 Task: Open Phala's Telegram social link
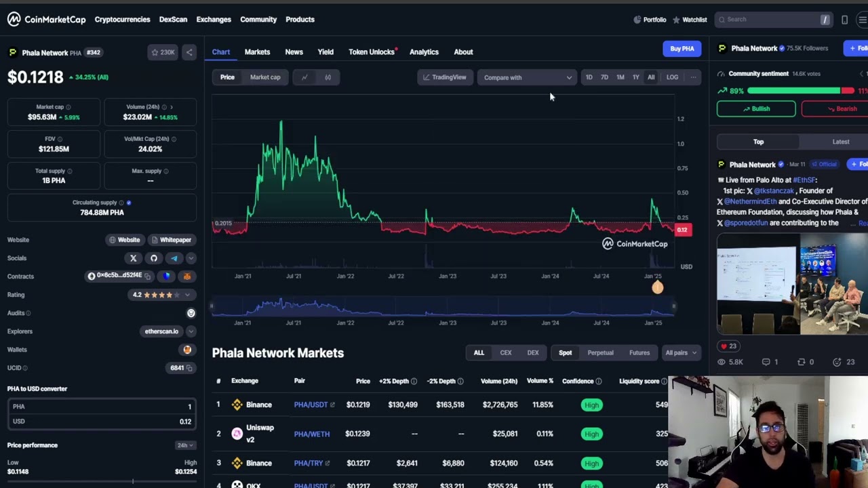click(174, 258)
